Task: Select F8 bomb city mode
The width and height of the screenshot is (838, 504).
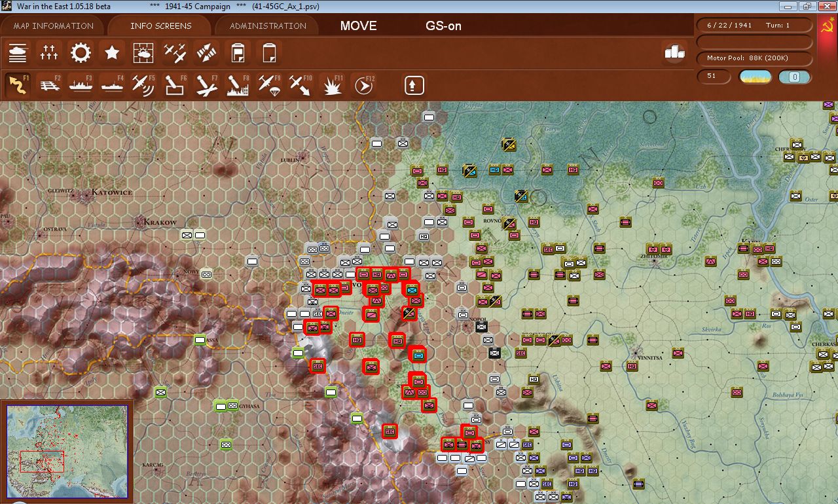Action: 238,85
